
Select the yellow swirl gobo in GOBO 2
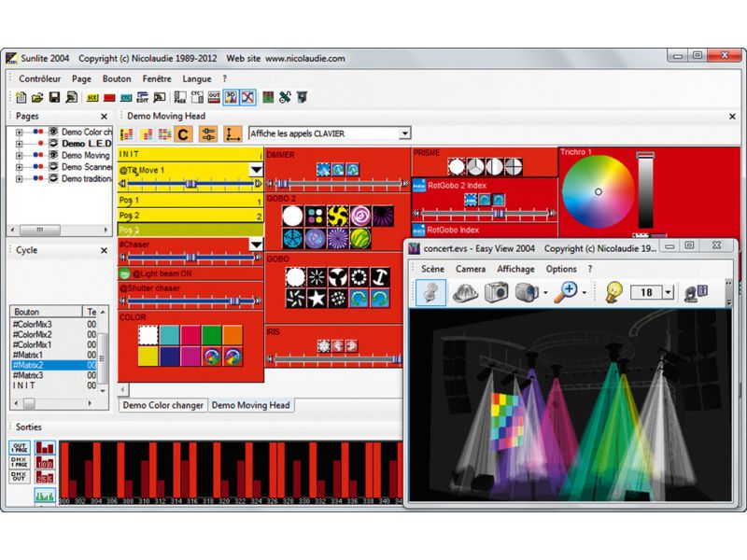338,216
